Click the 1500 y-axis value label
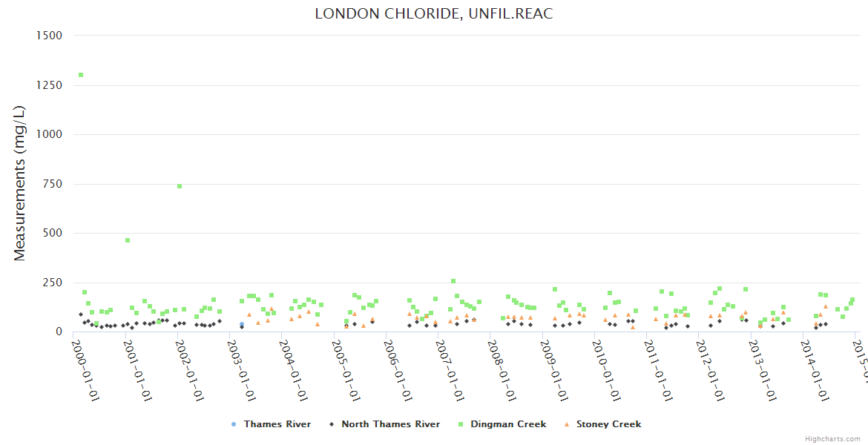Viewport: 868px width, 445px height. pos(50,36)
